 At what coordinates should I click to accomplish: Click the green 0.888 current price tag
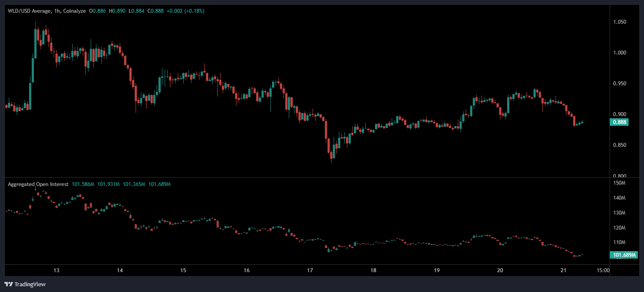point(618,122)
